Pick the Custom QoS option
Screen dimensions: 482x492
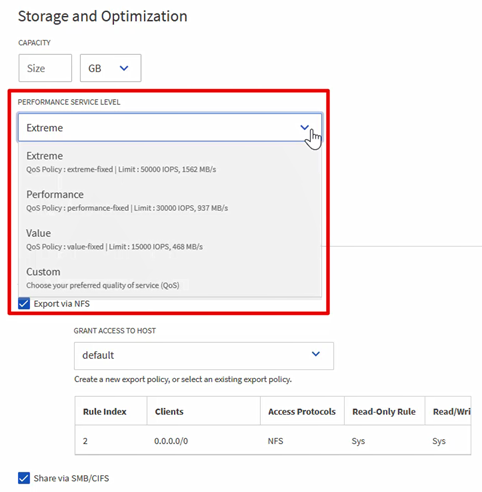pos(170,278)
